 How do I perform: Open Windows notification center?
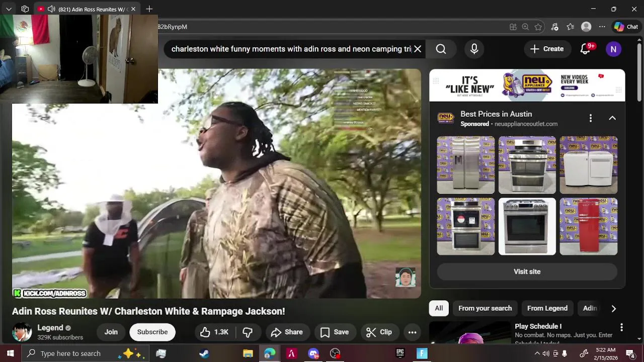pyautogui.click(x=630, y=353)
